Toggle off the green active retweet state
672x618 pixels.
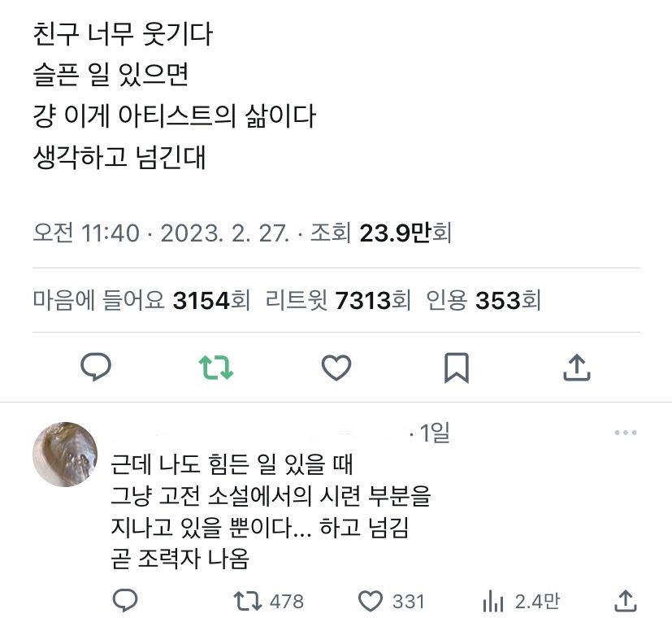[x=217, y=368]
